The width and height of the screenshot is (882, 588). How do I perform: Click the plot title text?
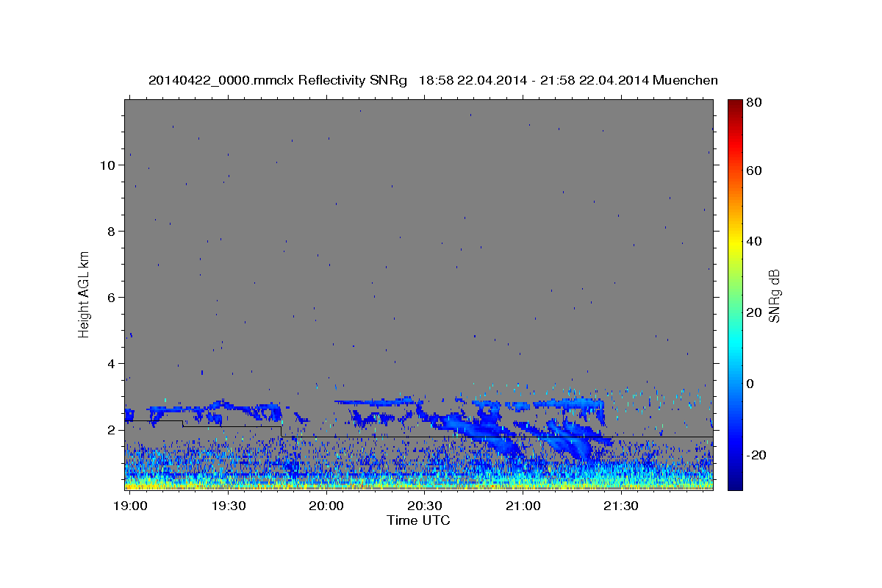(433, 80)
